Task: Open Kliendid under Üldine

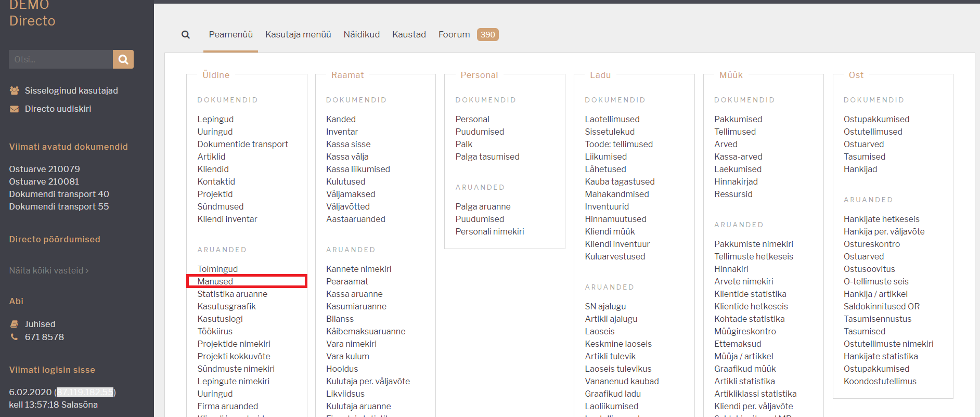Action: coord(213,169)
